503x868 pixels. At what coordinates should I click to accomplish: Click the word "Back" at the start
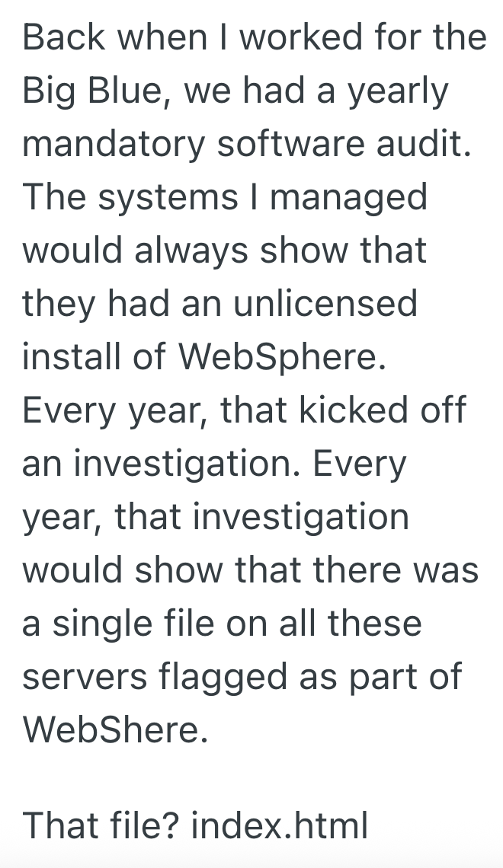(63, 37)
